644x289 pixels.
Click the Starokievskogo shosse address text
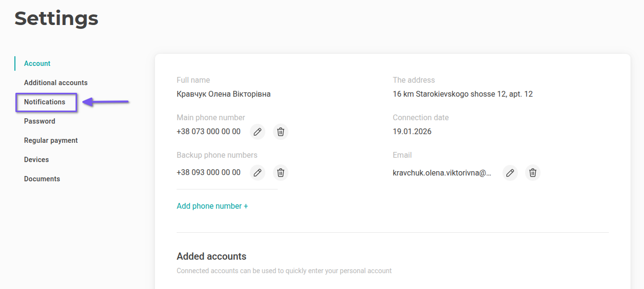pos(463,94)
